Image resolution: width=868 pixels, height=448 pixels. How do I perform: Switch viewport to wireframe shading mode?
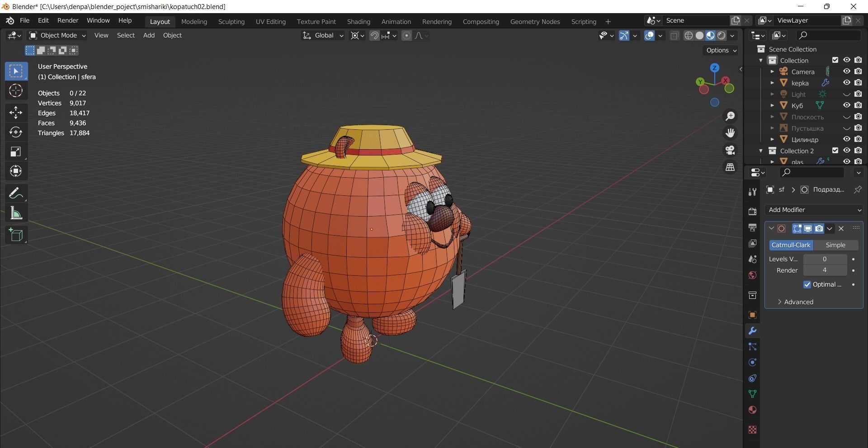pyautogui.click(x=689, y=35)
